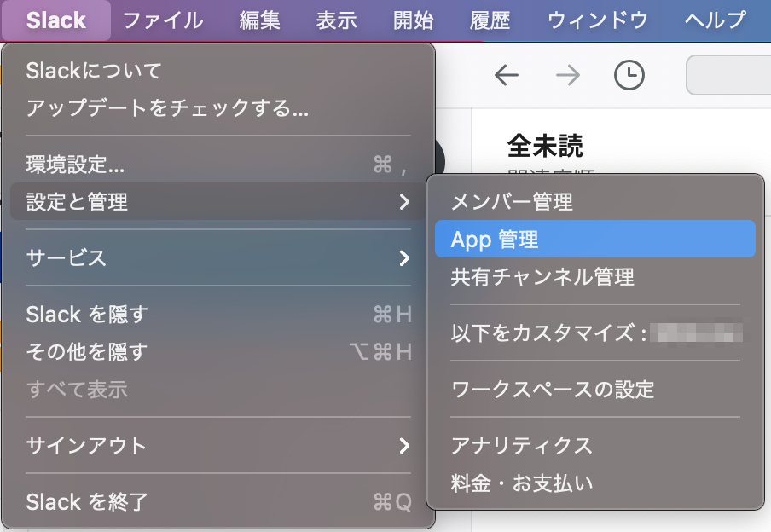Open the 履歴 menu
The height and width of the screenshot is (532, 771).
(x=490, y=20)
